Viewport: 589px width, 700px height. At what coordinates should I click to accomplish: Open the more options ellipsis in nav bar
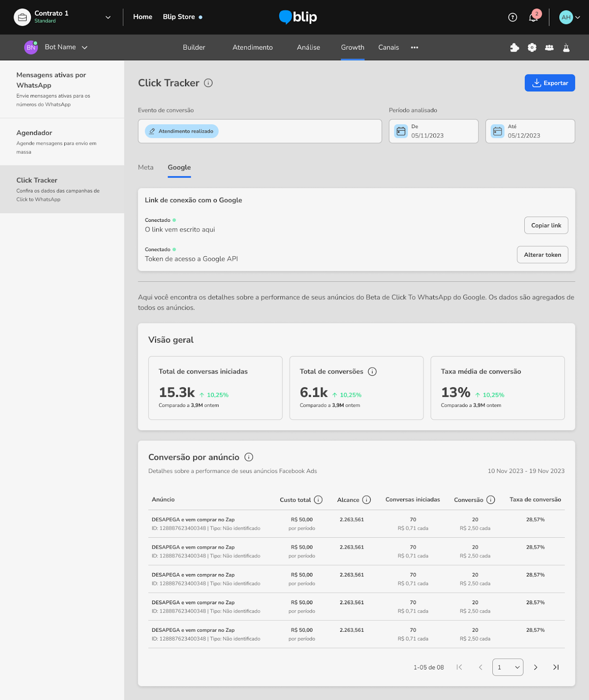(415, 47)
